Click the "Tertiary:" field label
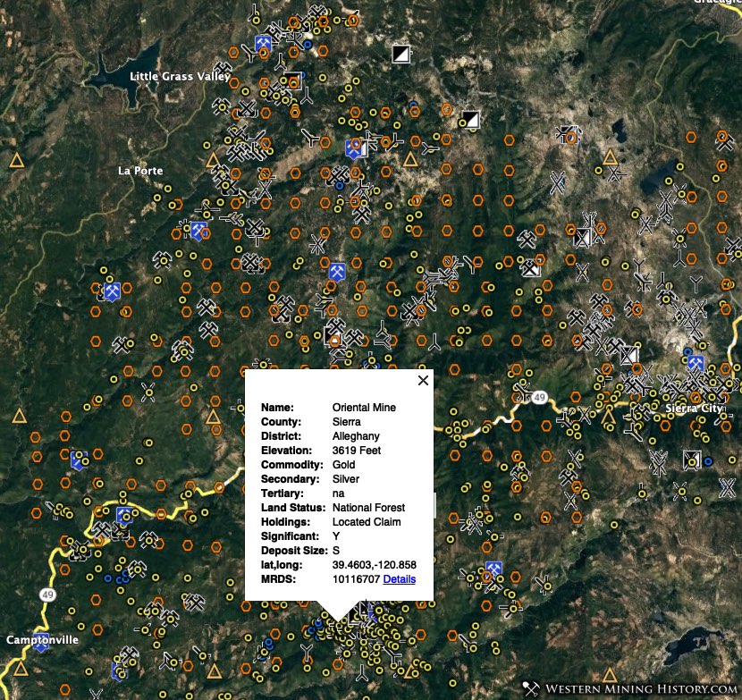The width and height of the screenshot is (742, 700). (x=282, y=493)
